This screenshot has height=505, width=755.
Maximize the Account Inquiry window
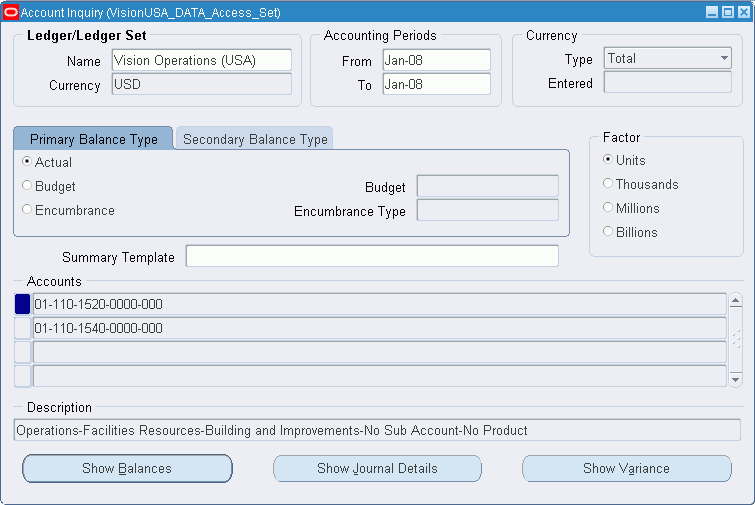point(728,13)
